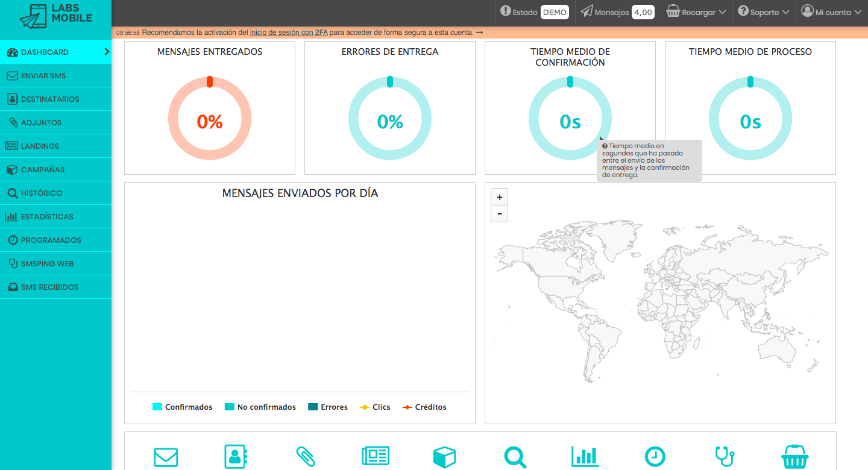Toggle the Clics legend series
Image resolution: width=868 pixels, height=470 pixels.
tap(375, 407)
